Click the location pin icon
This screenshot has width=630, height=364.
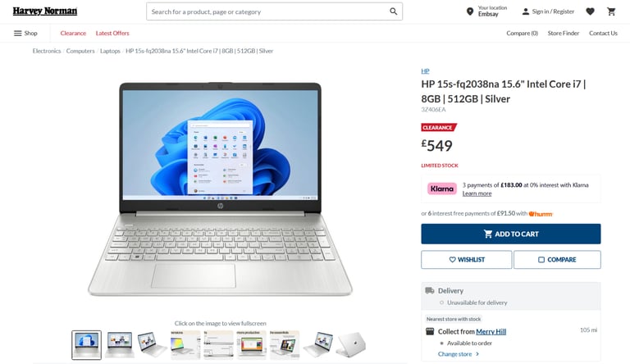pyautogui.click(x=470, y=11)
